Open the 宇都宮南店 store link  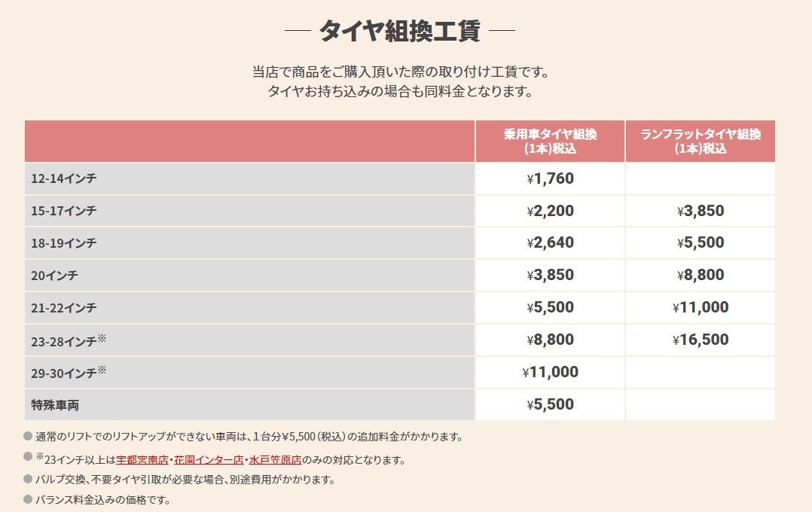[x=142, y=459]
